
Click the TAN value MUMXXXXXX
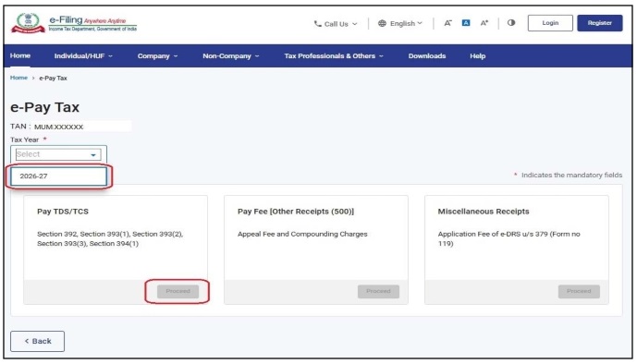(x=58, y=127)
